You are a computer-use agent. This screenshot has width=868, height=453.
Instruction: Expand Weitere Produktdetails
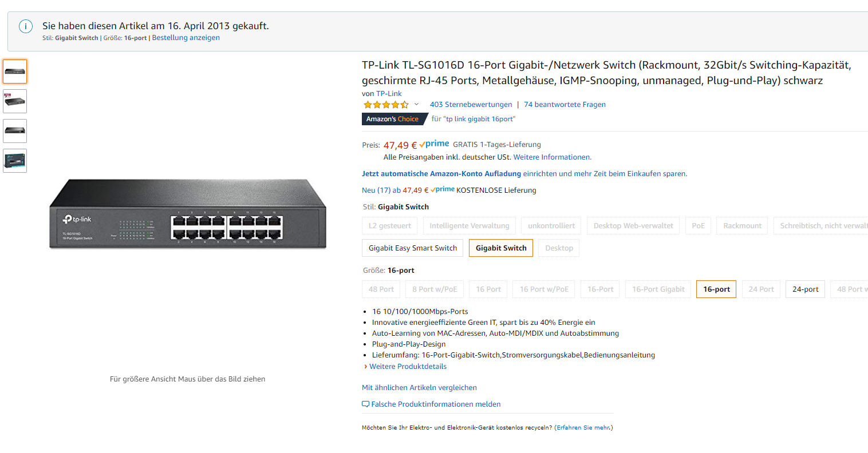click(408, 367)
